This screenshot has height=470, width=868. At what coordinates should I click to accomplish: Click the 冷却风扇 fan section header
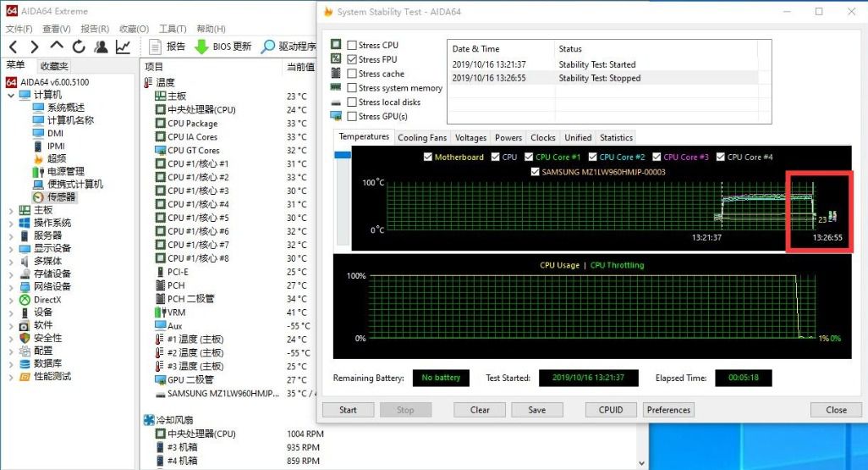(168, 420)
